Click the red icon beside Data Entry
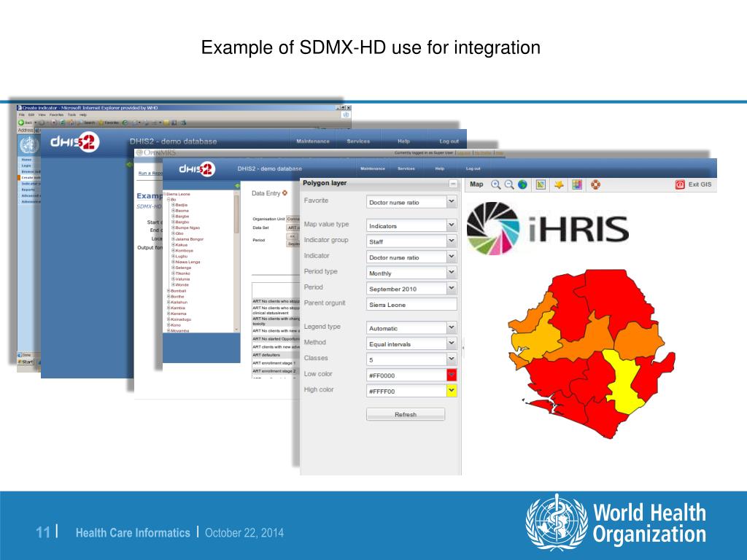Viewport: 747px width, 560px height. pyautogui.click(x=285, y=192)
